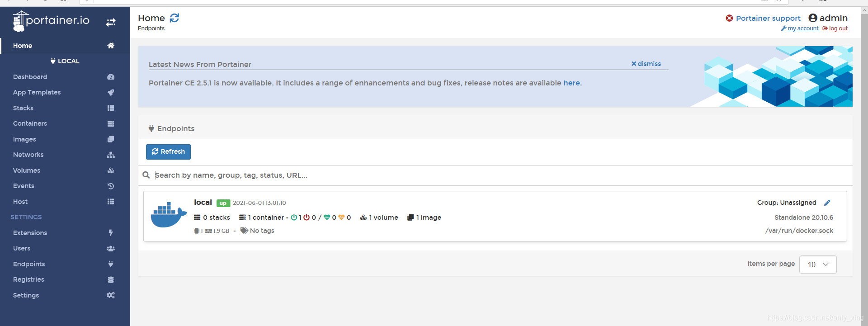This screenshot has width=868, height=326.
Task: Click the tags icon next to No tags
Action: [244, 231]
